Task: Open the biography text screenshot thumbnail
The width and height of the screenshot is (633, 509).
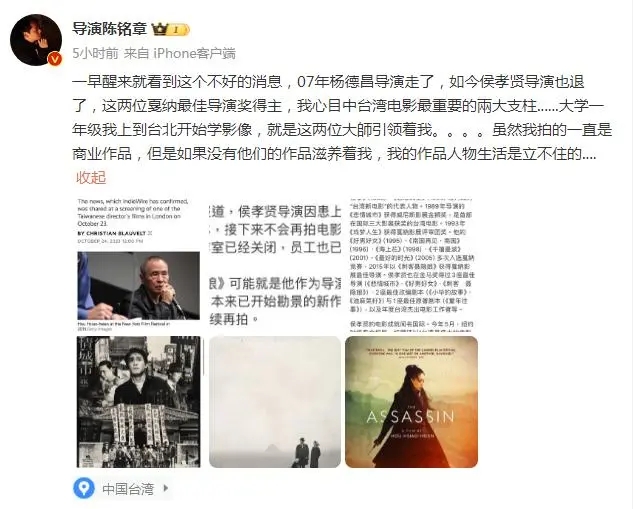Action: click(411, 265)
